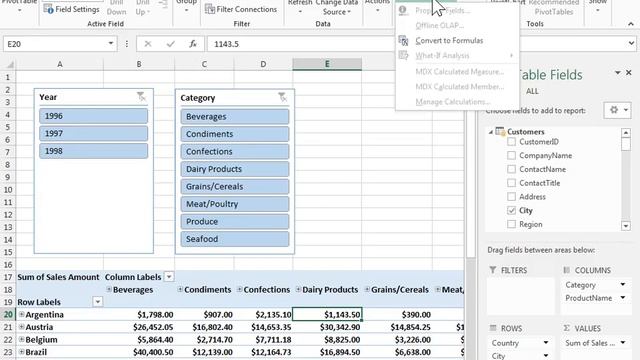Filter by Dairy Products in slicer

click(x=235, y=169)
